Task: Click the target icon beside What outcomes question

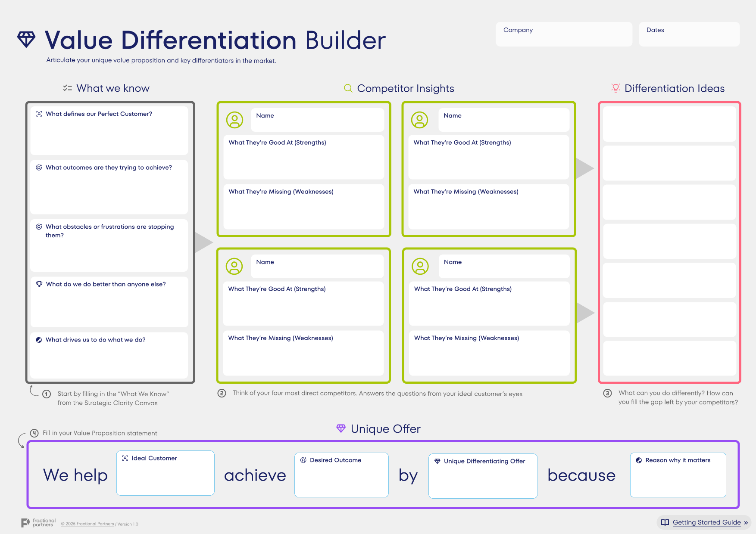Action: coord(39,168)
